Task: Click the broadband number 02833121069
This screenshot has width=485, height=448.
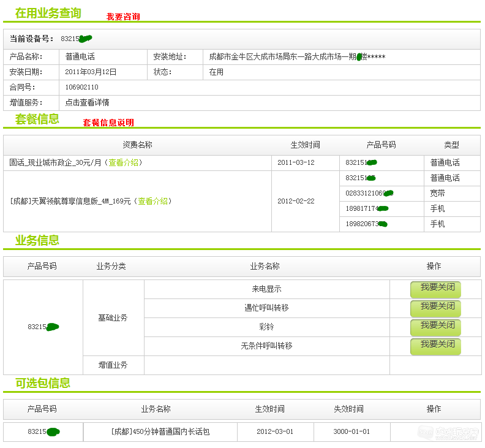Action: (369, 193)
